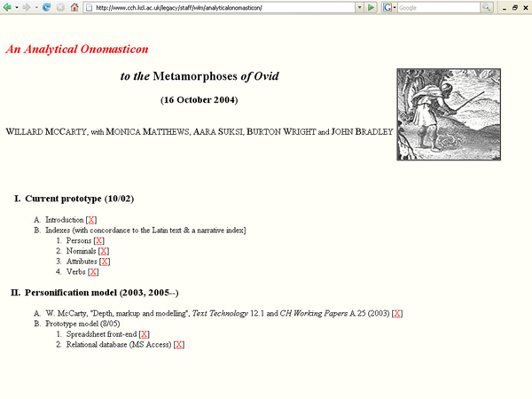Open the Spreadsheet front-end [X] link
This screenshot has height=399, width=532.
pos(145,334)
